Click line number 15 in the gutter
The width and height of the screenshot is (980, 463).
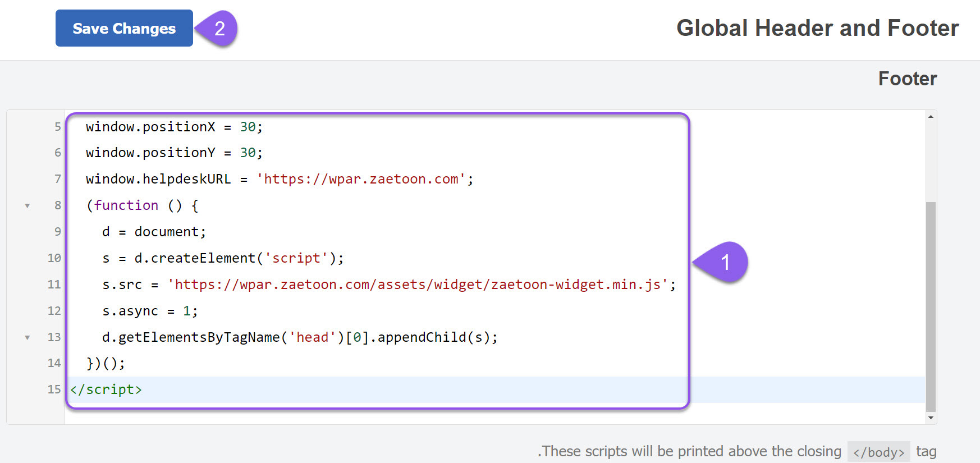click(x=54, y=389)
